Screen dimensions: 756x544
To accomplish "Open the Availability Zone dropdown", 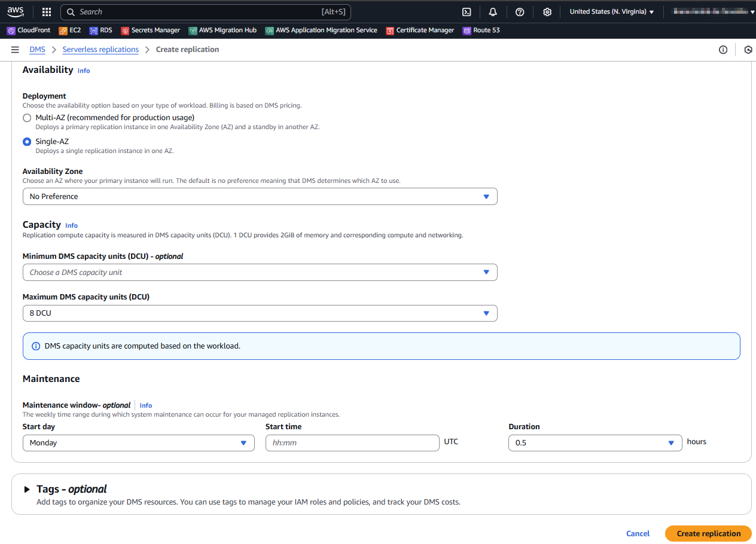I will 260,197.
